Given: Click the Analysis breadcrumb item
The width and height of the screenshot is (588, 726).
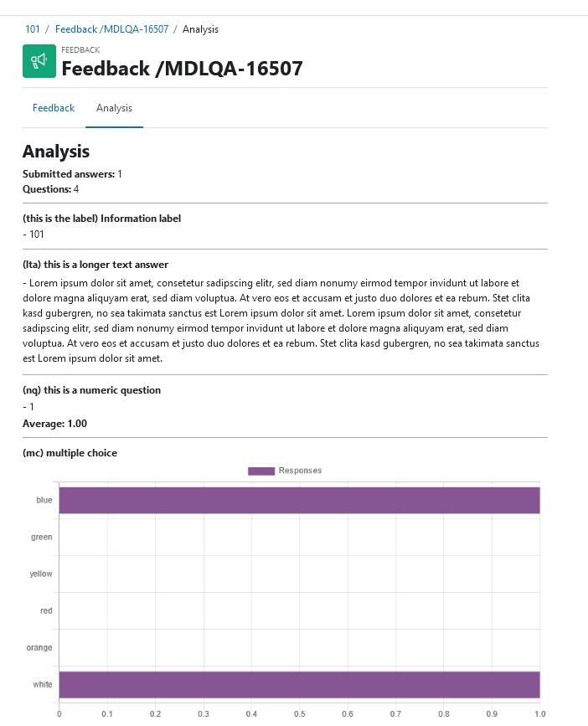Looking at the screenshot, I should click(200, 29).
